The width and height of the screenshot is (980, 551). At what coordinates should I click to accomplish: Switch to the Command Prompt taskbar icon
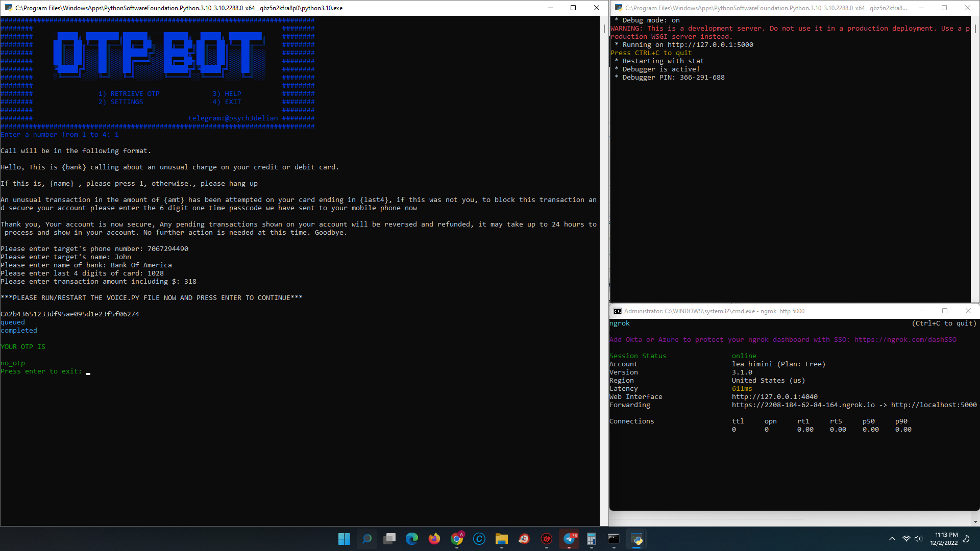point(614,539)
